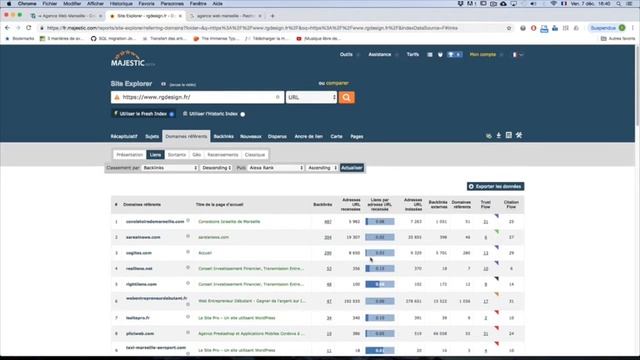
Task: Click the comparer link
Action: (337, 83)
